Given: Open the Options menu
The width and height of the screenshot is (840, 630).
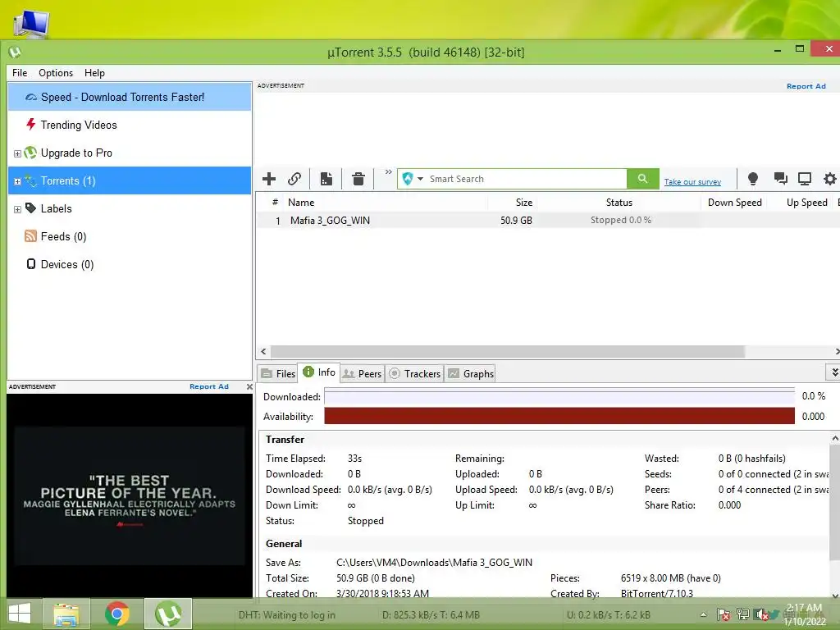Looking at the screenshot, I should 56,73.
